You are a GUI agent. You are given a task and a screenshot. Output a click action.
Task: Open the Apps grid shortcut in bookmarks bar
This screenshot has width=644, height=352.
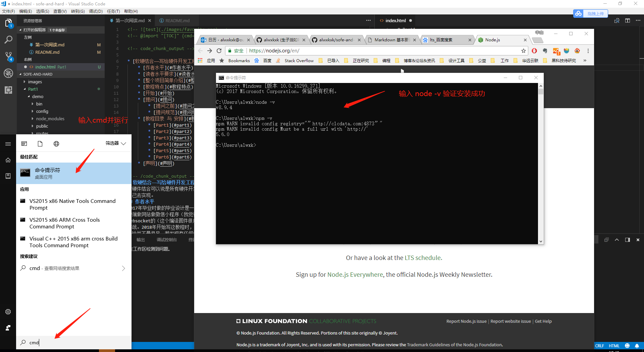[x=200, y=60]
